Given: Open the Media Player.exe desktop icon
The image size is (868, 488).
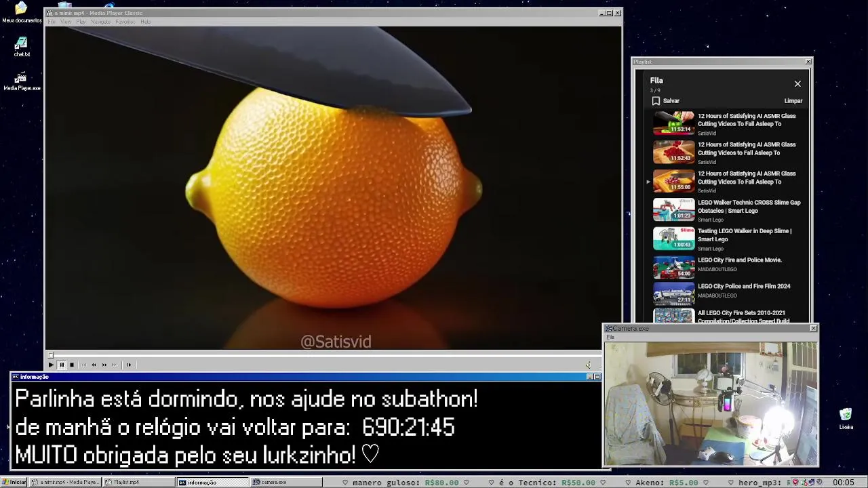Looking at the screenshot, I should pyautogui.click(x=22, y=81).
